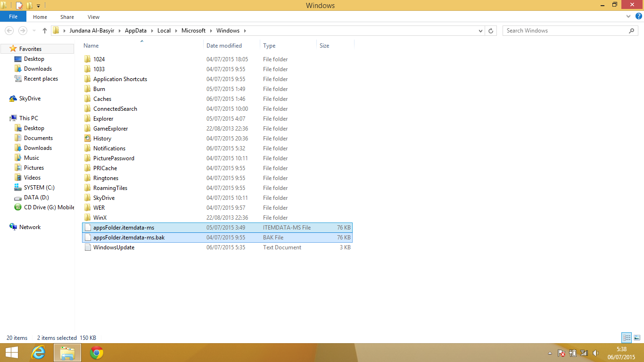The height and width of the screenshot is (362, 644).
Task: Select the WinX folder icon
Action: (x=88, y=218)
